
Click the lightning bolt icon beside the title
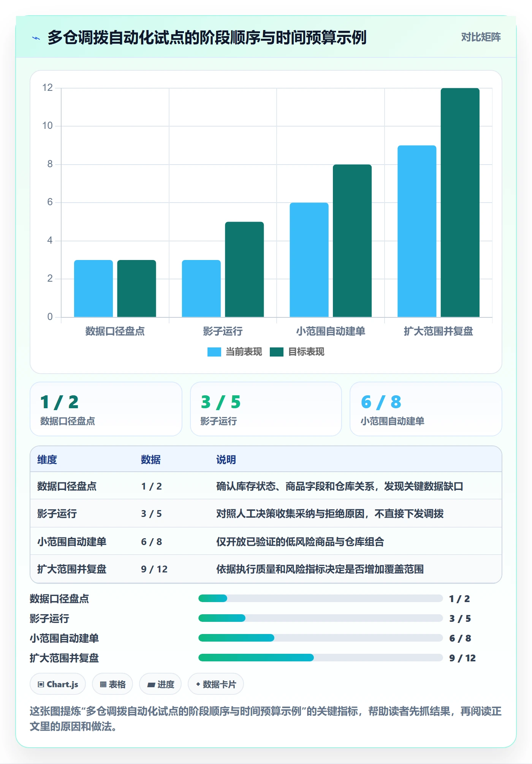pyautogui.click(x=36, y=38)
